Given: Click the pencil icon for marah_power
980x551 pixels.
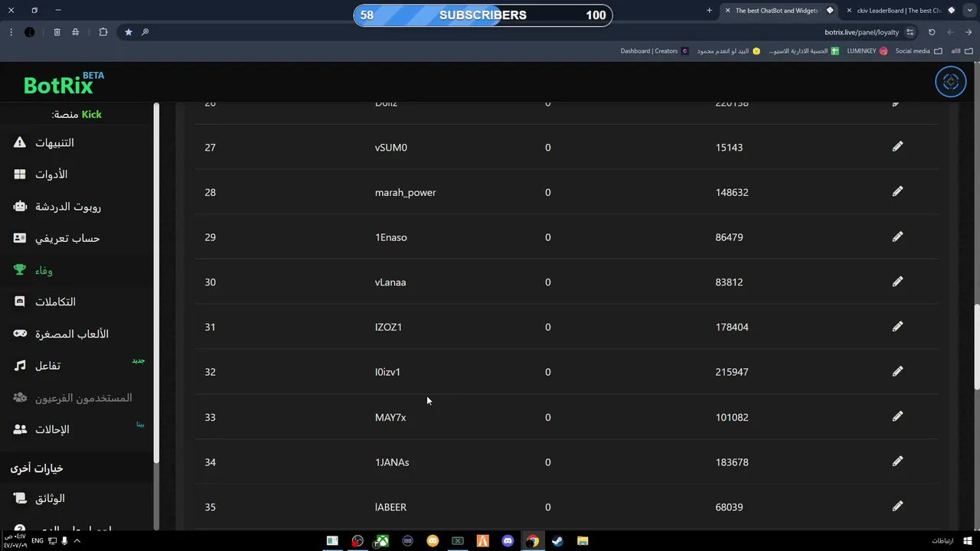Looking at the screenshot, I should [897, 191].
